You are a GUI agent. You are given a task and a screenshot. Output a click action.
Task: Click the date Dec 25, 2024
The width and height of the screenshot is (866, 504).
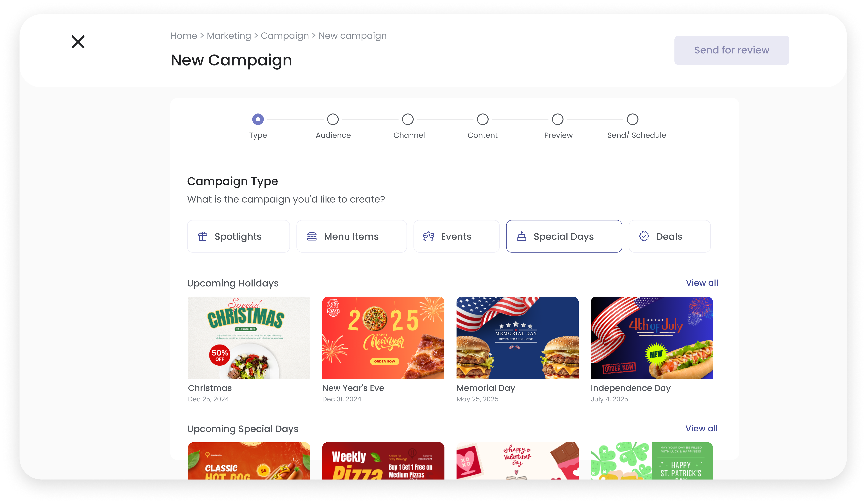pyautogui.click(x=208, y=399)
